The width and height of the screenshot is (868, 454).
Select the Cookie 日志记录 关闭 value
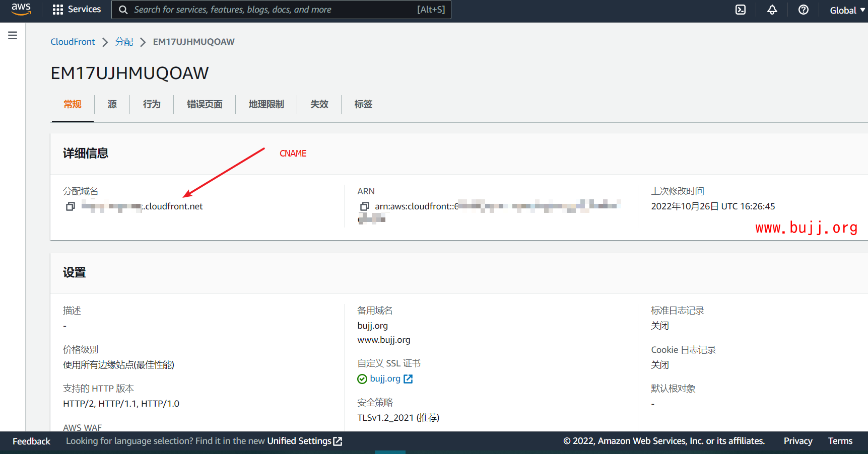[x=660, y=365]
